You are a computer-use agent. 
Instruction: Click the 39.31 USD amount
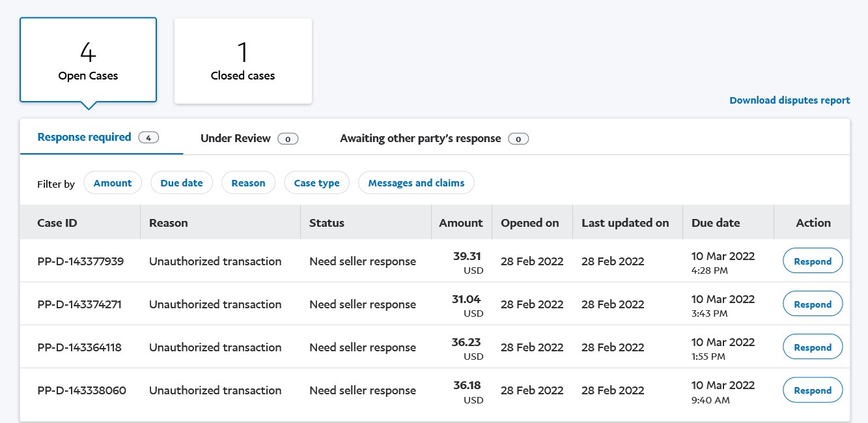pyautogui.click(x=468, y=262)
